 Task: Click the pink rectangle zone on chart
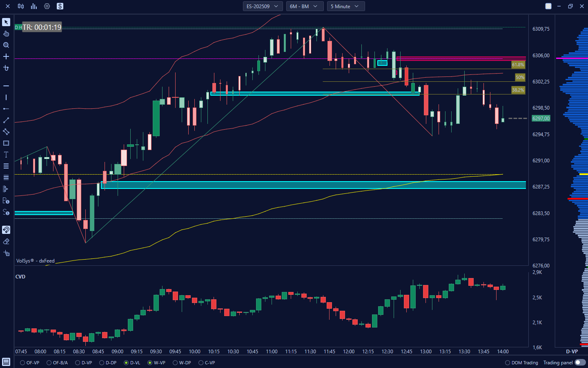click(461, 59)
